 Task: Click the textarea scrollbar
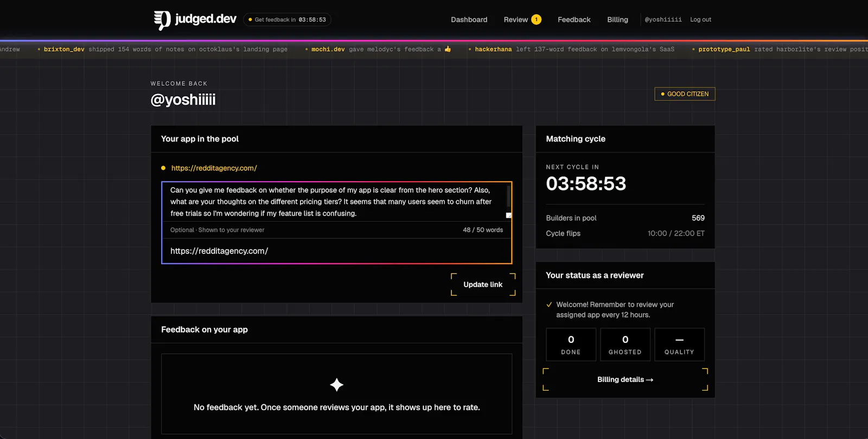point(508,196)
